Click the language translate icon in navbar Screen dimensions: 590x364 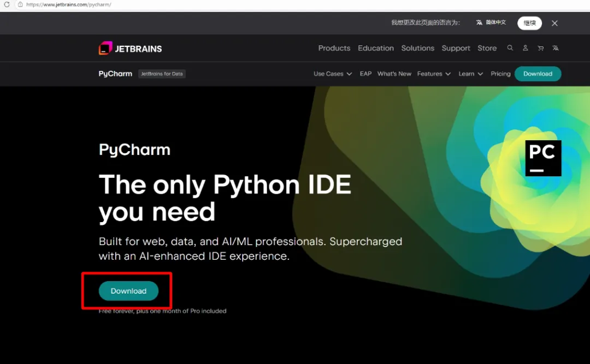556,48
